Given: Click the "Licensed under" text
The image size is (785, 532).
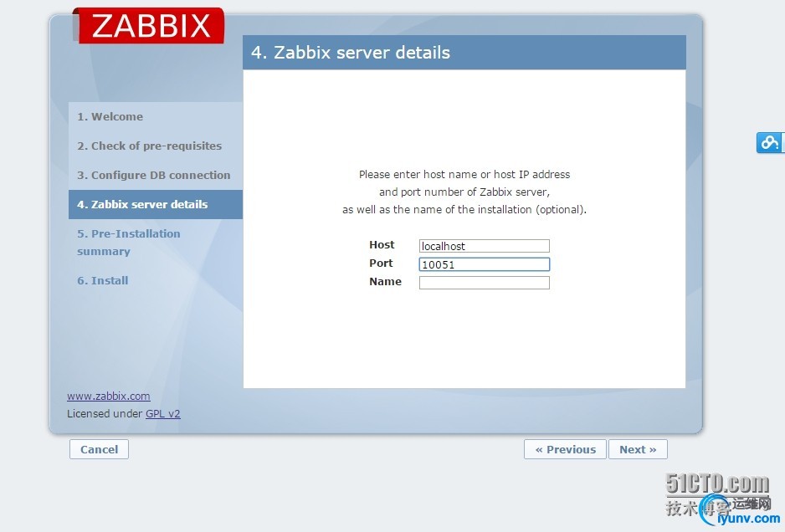Looking at the screenshot, I should (x=105, y=414).
